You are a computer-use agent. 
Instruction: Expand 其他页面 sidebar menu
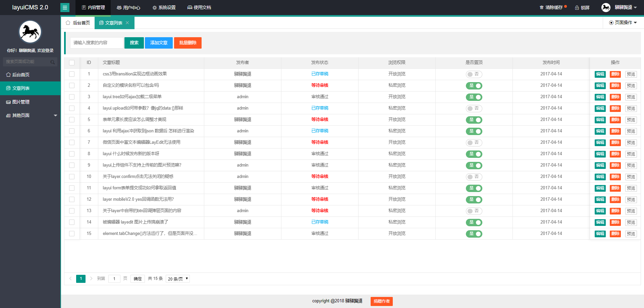[30, 115]
